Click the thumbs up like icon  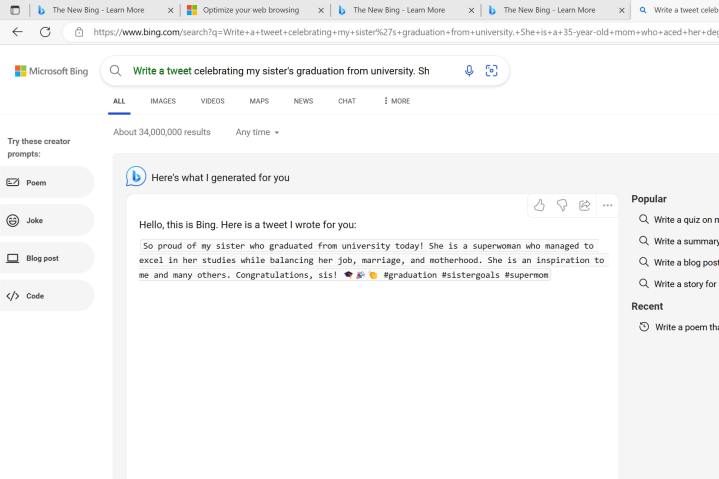[539, 205]
